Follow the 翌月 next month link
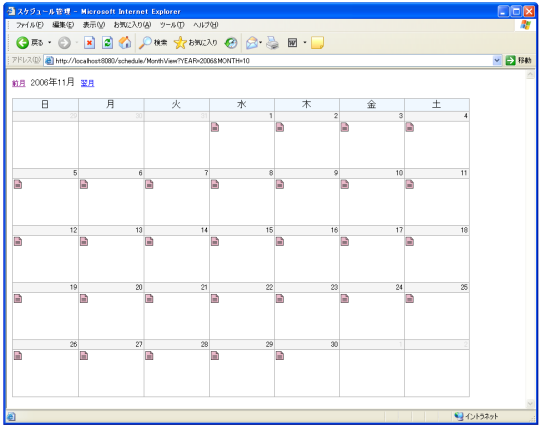This screenshot has width=540, height=426. point(87,83)
